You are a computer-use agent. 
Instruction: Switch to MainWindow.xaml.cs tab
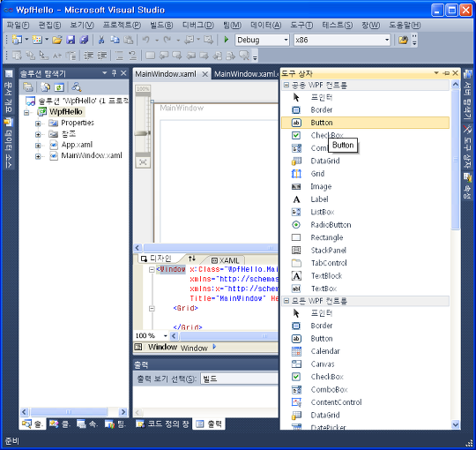click(x=246, y=74)
